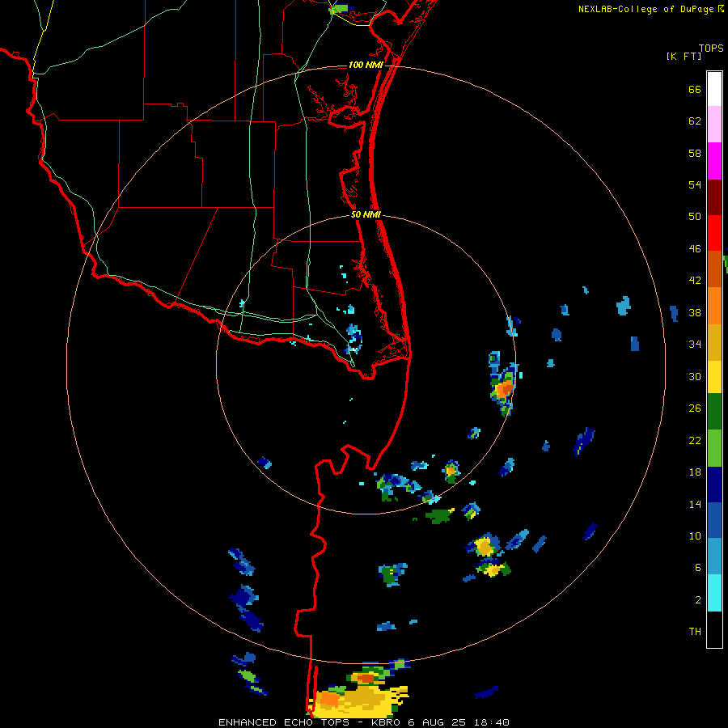Select the bright red legend swatch
The height and width of the screenshot is (728, 728).
click(x=714, y=233)
